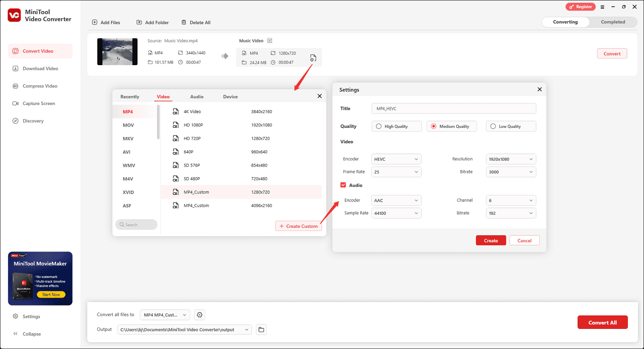The height and width of the screenshot is (349, 644).
Task: Expand the video Encoder HEVC dropdown
Action: coord(396,159)
